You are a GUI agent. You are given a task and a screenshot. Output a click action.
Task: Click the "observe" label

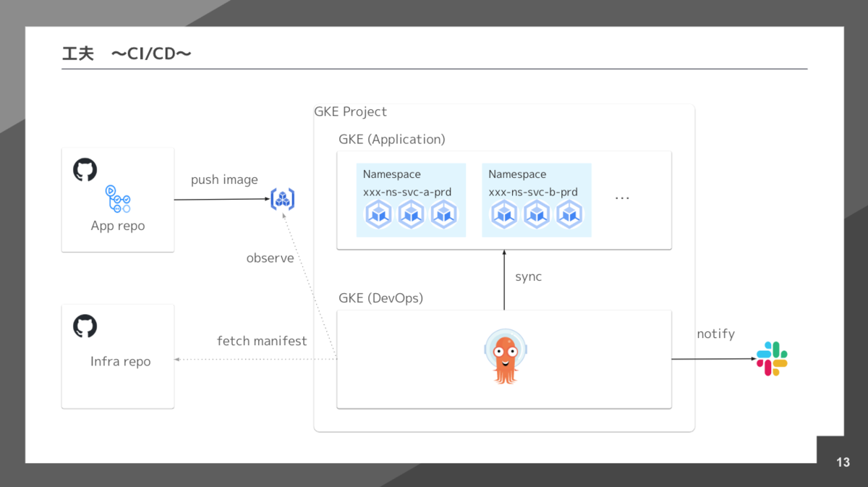click(x=270, y=258)
